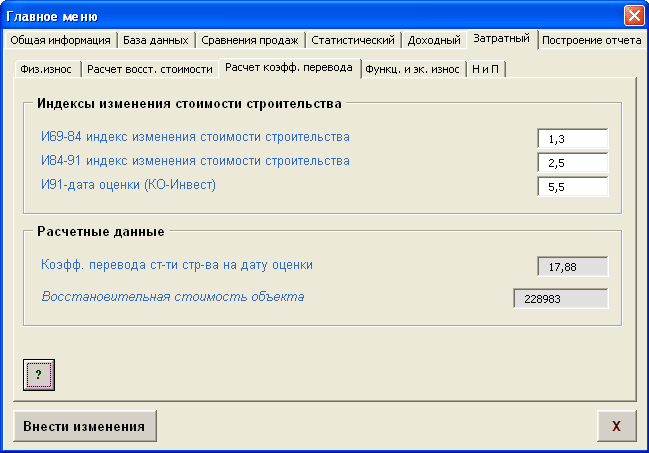Open help with the question mark button

click(x=39, y=375)
